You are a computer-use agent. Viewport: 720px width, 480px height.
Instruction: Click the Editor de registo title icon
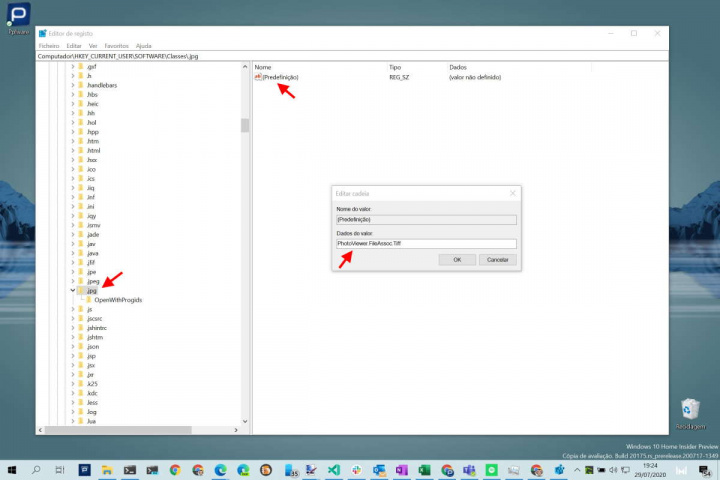(x=43, y=33)
